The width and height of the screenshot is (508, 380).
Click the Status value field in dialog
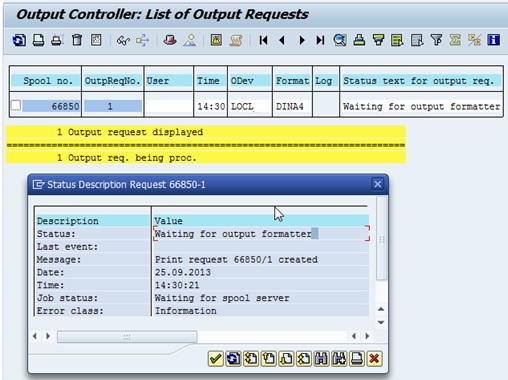click(261, 234)
